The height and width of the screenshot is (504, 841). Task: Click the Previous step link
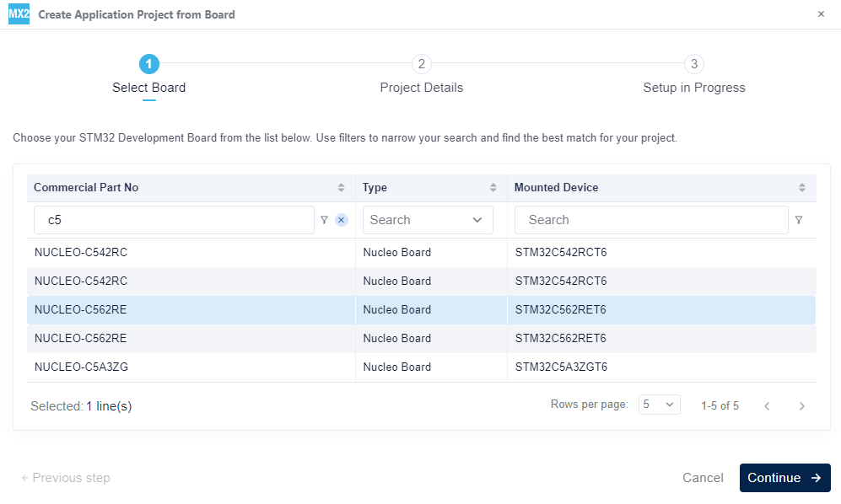click(66, 478)
